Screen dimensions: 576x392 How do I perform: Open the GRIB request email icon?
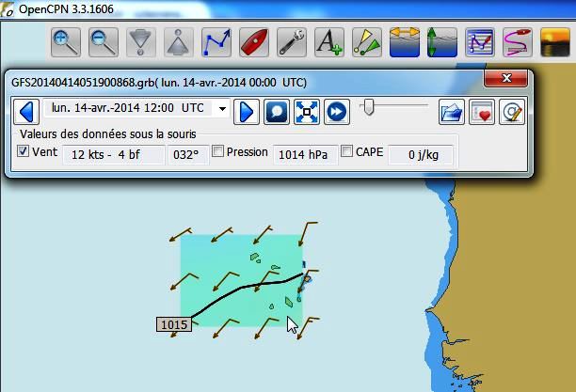tap(512, 112)
